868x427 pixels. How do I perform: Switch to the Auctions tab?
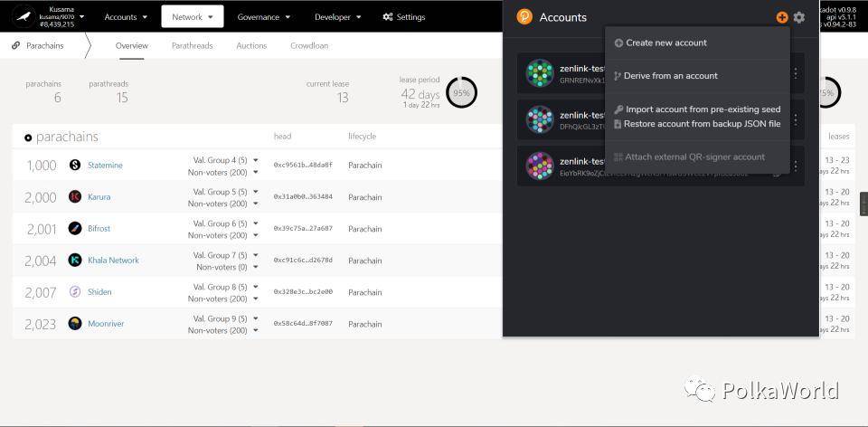251,46
